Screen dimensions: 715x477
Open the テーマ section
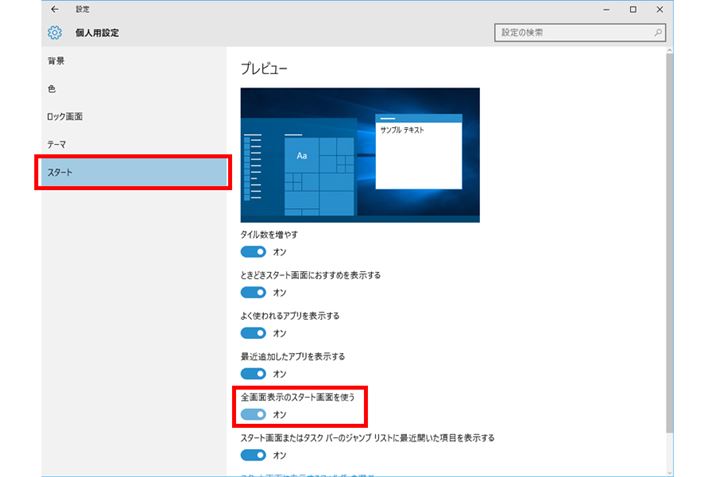[57, 145]
